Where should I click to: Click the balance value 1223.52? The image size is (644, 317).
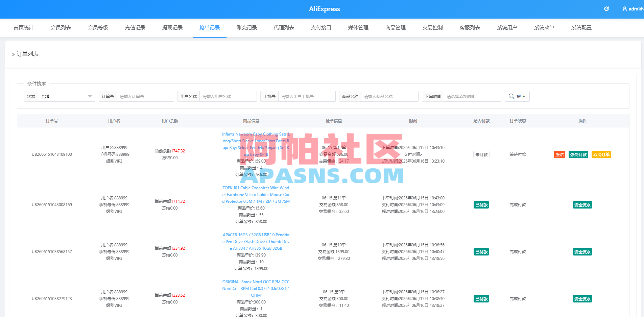(x=178, y=295)
